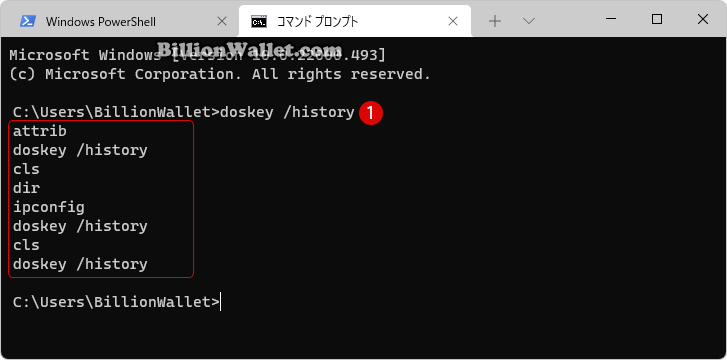Open a new tab with plus button
This screenshot has height=360, width=727.
tap(495, 21)
